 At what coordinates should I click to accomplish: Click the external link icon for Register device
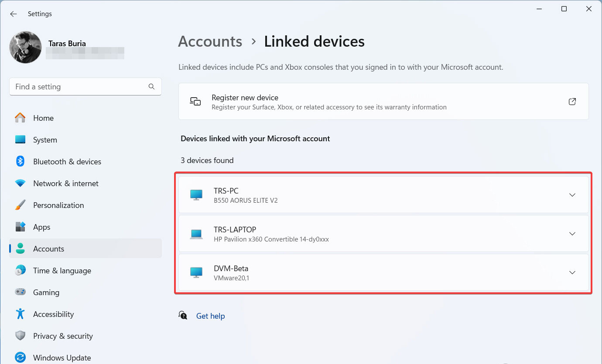click(x=572, y=102)
